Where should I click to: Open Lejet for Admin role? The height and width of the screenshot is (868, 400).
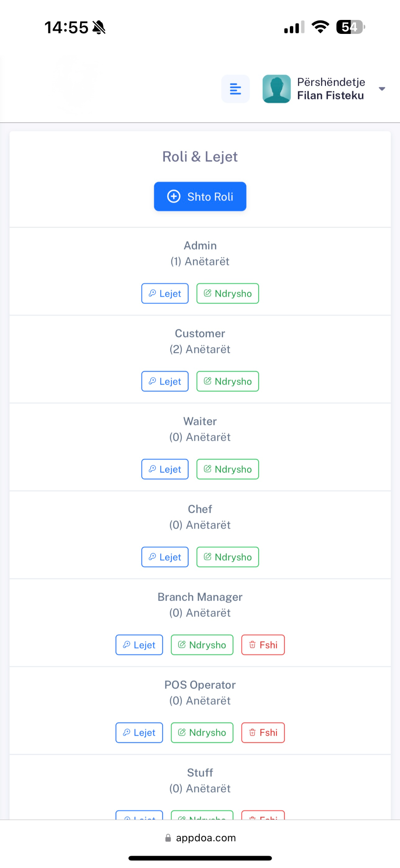(x=165, y=294)
